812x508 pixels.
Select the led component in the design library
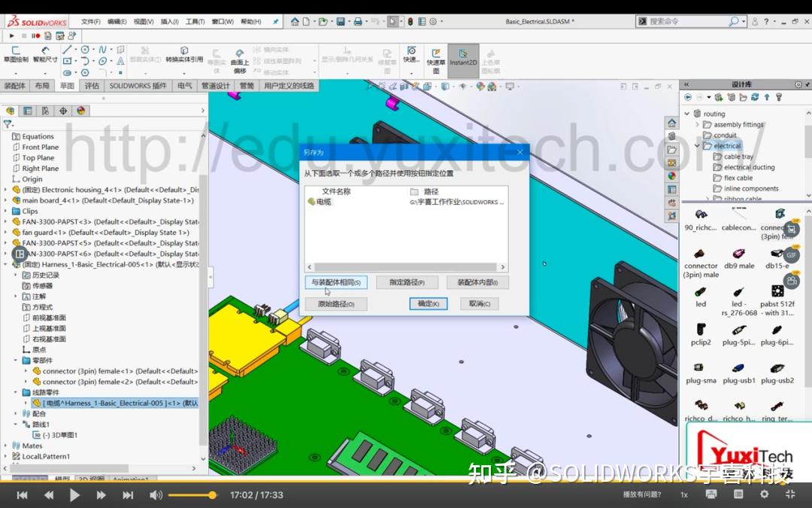pyautogui.click(x=699, y=294)
